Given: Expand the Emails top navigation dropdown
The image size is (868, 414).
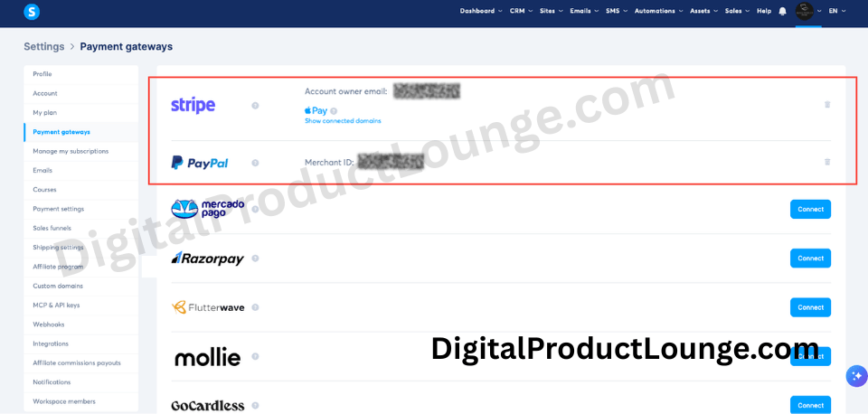Looking at the screenshot, I should point(584,11).
